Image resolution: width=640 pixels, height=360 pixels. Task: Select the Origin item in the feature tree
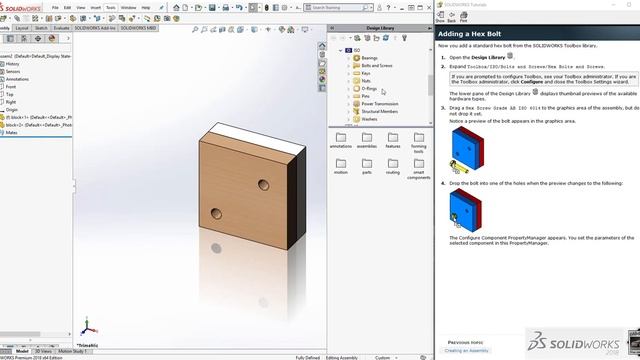pos(11,110)
